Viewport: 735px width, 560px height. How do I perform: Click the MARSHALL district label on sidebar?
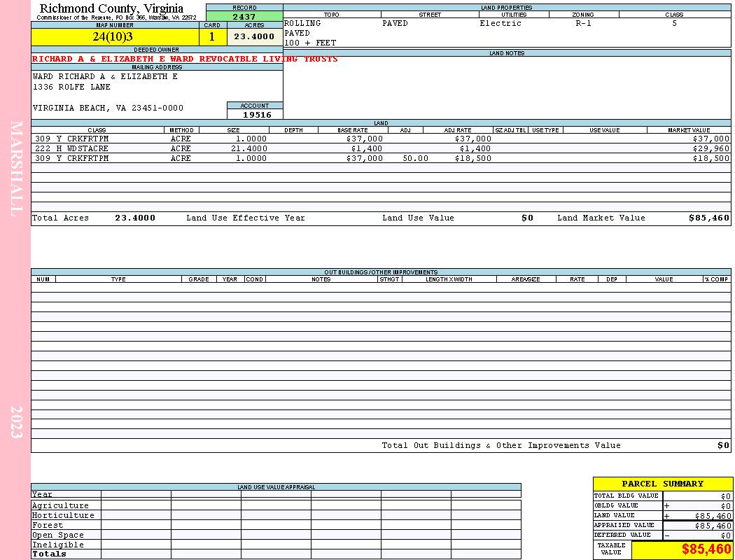16,169
